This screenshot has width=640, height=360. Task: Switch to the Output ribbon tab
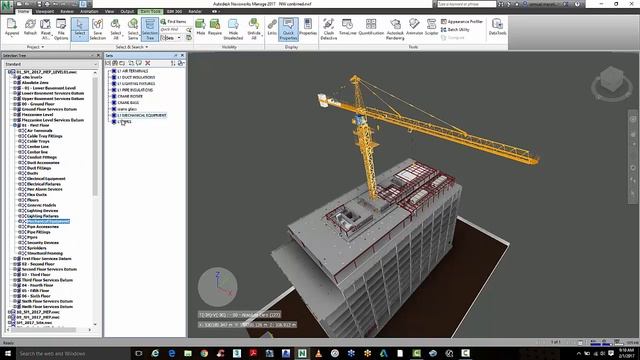127,11
